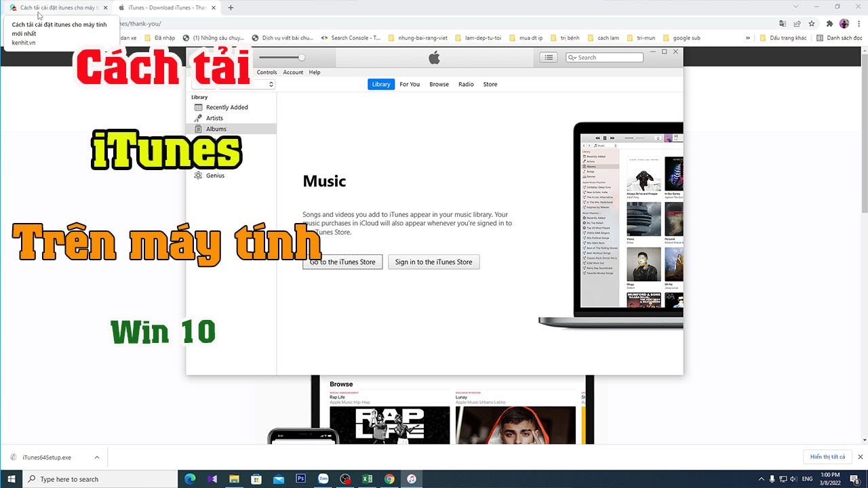This screenshot has height=488, width=868.
Task: Switch to the For You tab
Action: tap(410, 84)
